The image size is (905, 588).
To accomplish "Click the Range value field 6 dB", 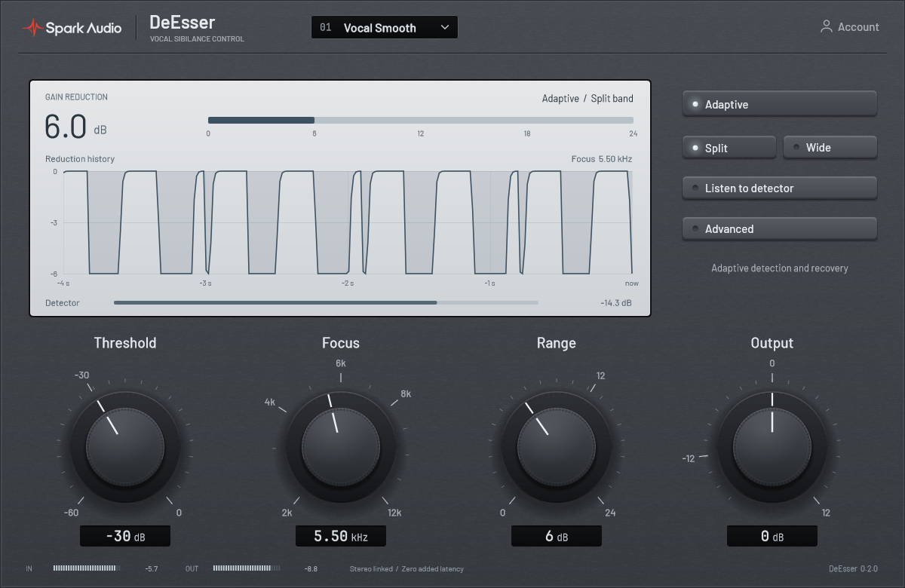I will pyautogui.click(x=557, y=536).
